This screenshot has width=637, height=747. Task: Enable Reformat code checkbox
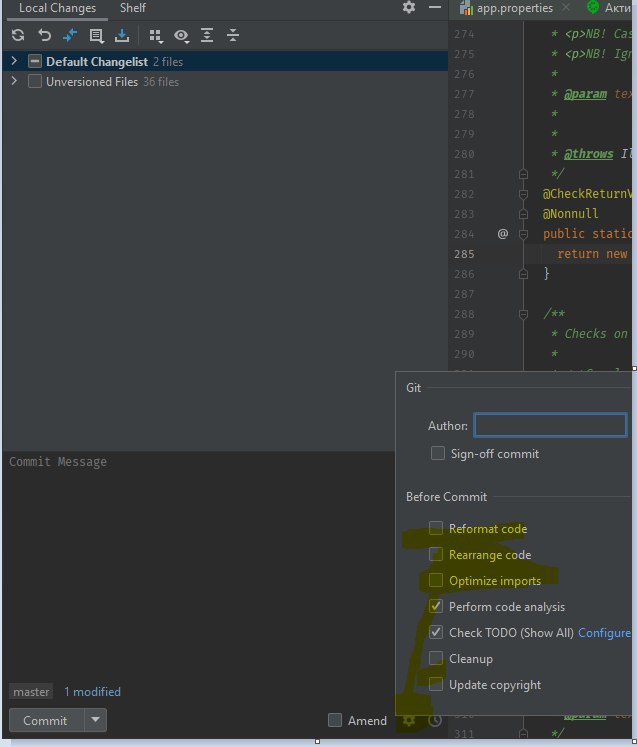point(435,528)
